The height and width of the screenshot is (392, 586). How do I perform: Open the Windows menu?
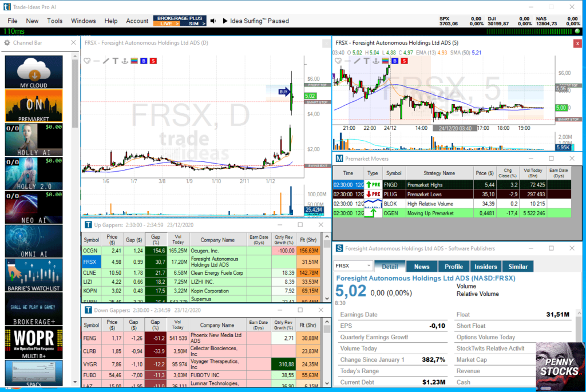(x=84, y=21)
